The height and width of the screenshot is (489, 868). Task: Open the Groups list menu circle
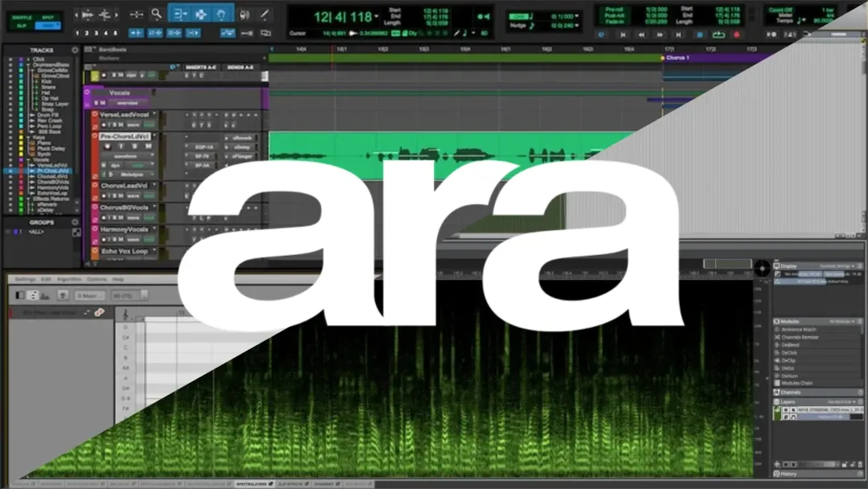click(76, 223)
